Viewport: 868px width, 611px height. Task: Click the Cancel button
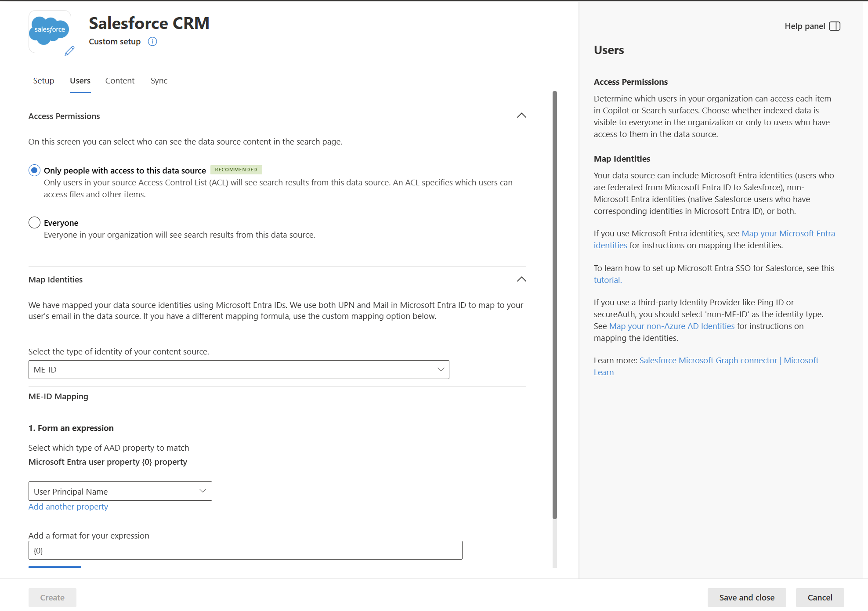pos(820,598)
